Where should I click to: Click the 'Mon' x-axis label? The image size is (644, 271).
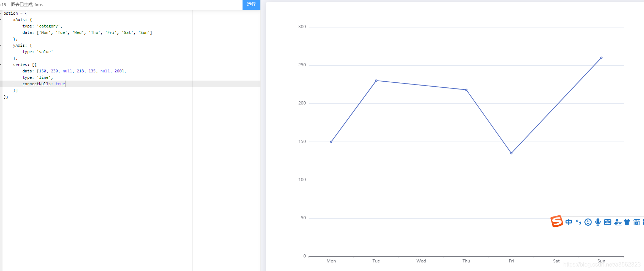pos(331,261)
